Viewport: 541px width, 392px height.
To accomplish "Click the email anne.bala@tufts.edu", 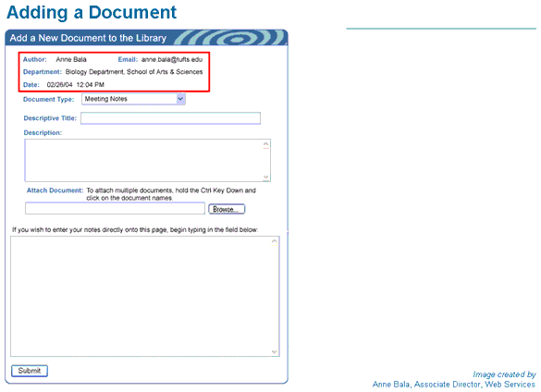I will point(172,59).
